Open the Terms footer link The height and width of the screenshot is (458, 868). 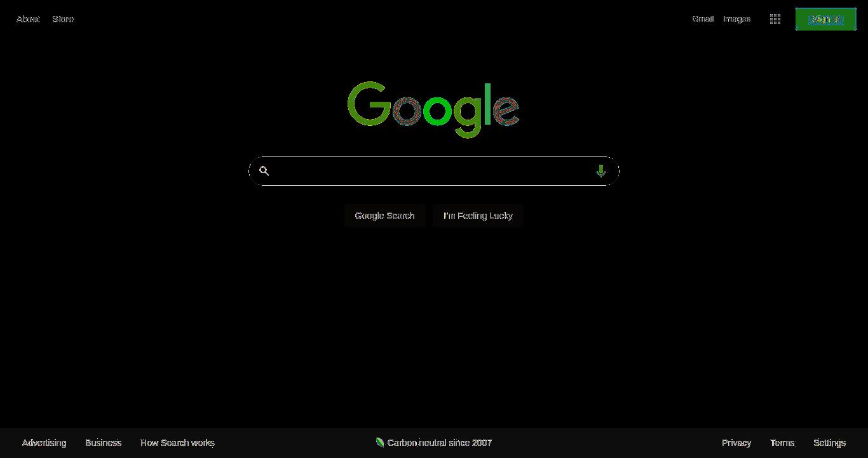coord(782,443)
